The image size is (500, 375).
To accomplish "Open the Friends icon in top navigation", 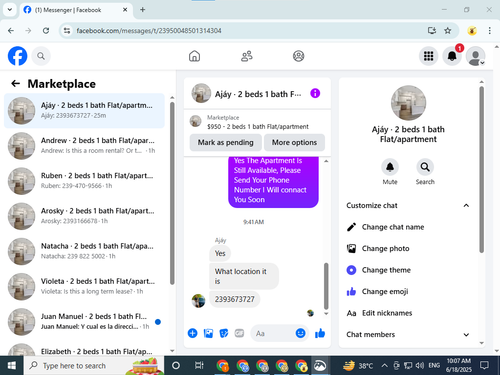I will 247,56.
